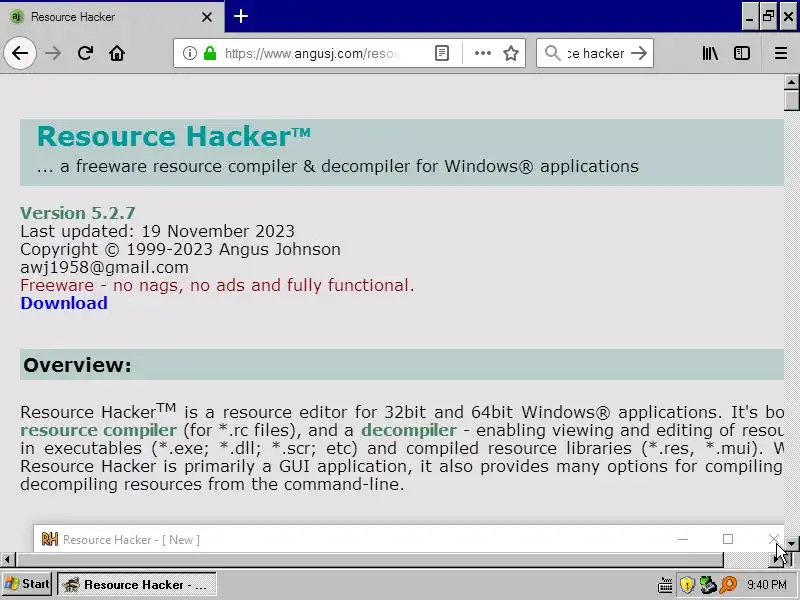Click the horizontal scrollbar left arrow
Viewport: 800px width, 600px height.
(x=7, y=560)
